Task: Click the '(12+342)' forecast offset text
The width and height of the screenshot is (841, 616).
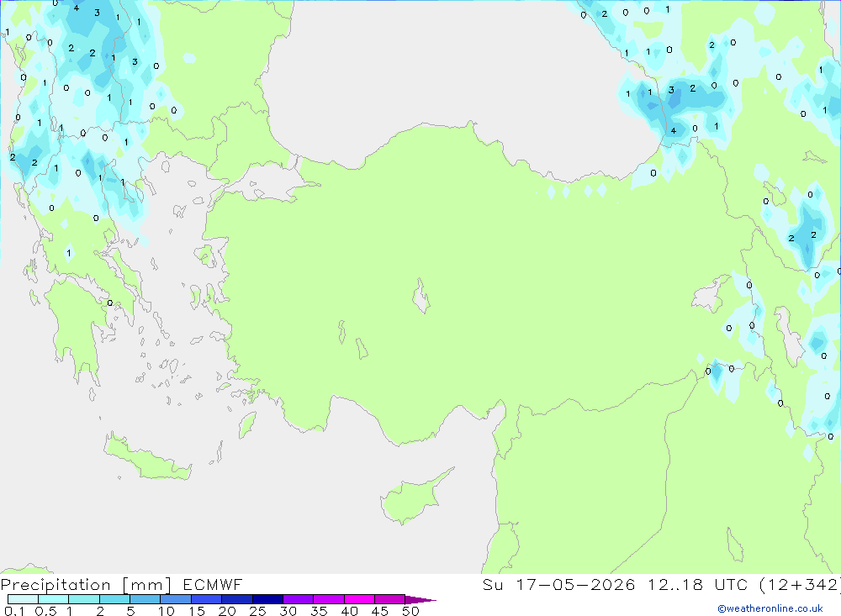Action: 800,584
